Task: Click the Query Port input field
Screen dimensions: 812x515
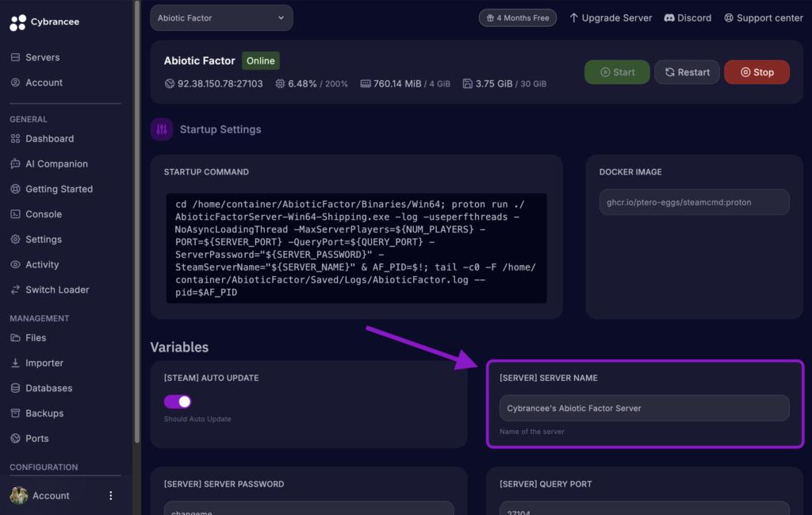Action: [x=644, y=509]
